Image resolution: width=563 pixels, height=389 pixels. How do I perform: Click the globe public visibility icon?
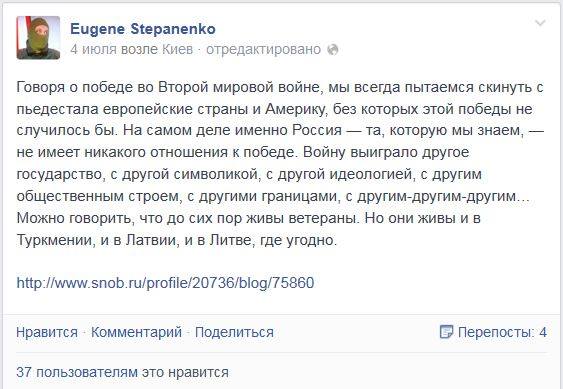333,50
